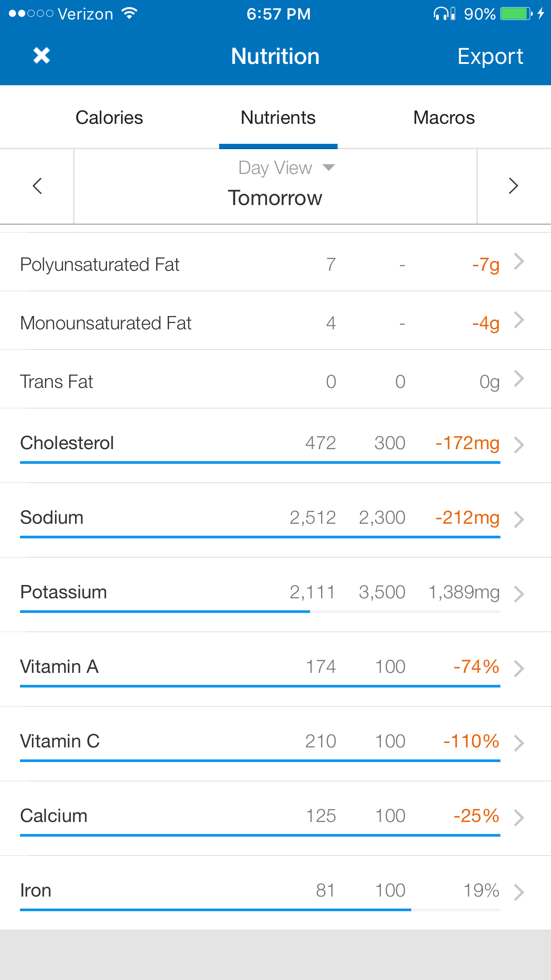Switch to the Macros tab

point(444,118)
